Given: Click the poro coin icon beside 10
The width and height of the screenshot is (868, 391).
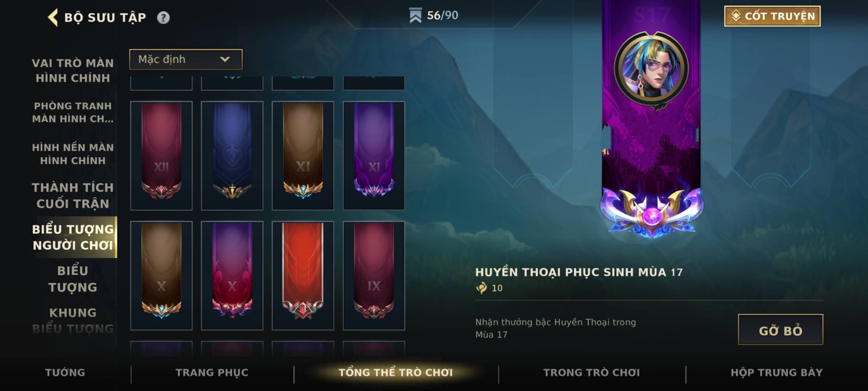Looking at the screenshot, I should (x=482, y=288).
